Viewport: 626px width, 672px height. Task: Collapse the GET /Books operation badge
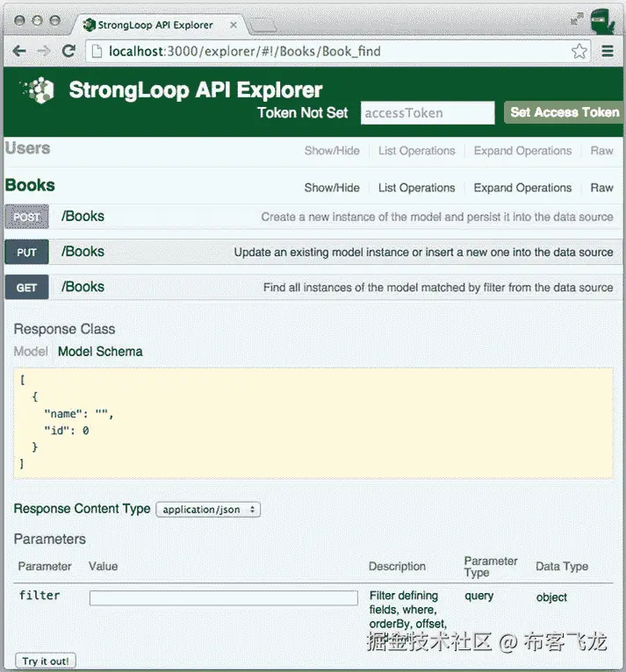point(26,287)
